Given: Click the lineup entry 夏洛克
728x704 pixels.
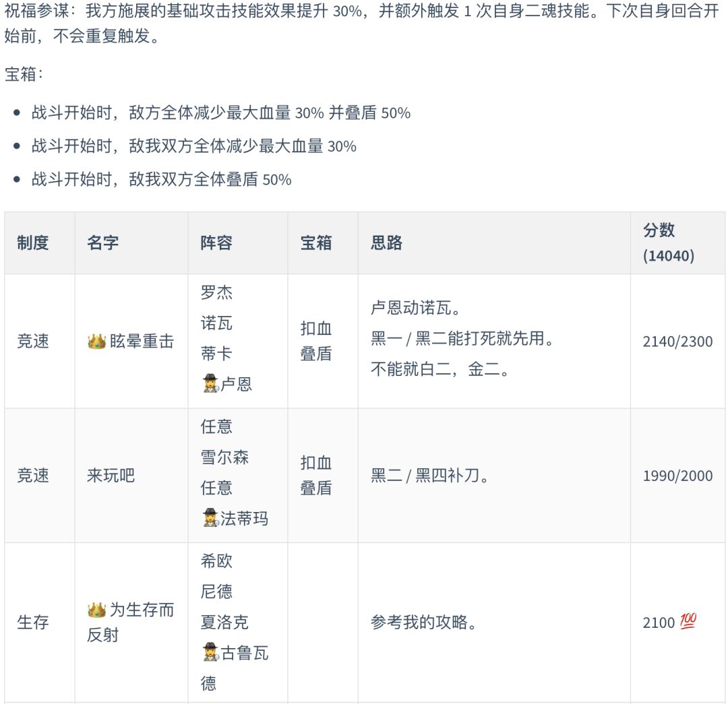Looking at the screenshot, I should pos(224,622).
